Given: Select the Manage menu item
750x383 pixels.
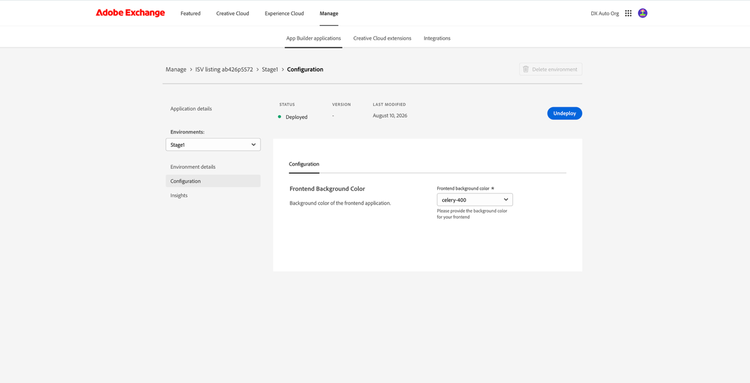Looking at the screenshot, I should click(329, 13).
